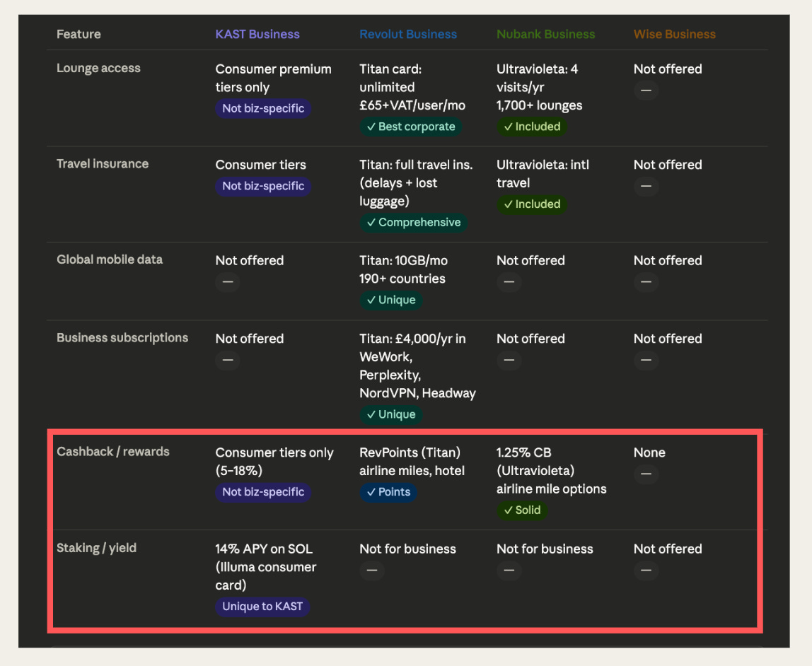
Task: Click the Best corporate badge
Action: tap(411, 127)
